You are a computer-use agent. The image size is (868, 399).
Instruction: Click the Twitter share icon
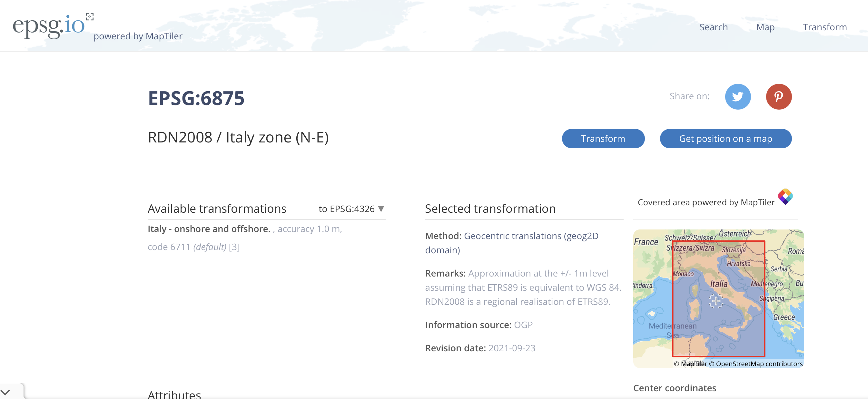pyautogui.click(x=738, y=97)
